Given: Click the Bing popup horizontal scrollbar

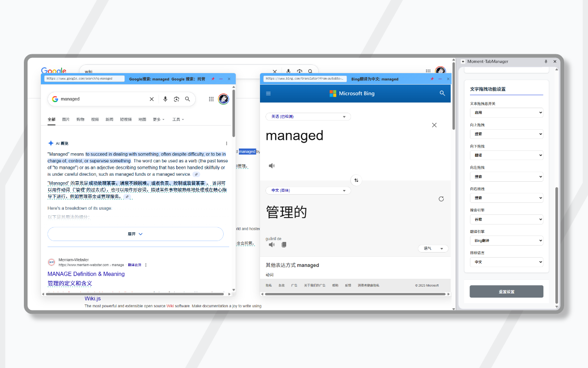Looking at the screenshot, I should (x=356, y=294).
